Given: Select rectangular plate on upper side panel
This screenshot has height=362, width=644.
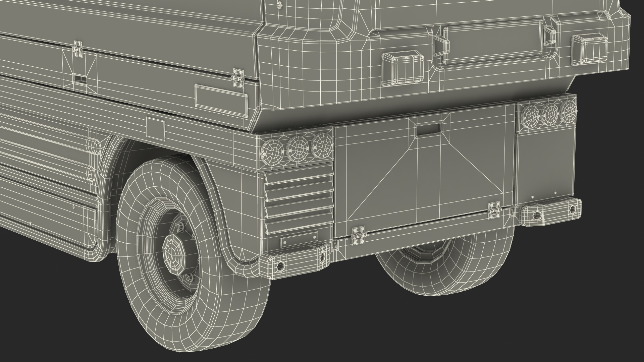Looking at the screenshot, I should 221,101.
